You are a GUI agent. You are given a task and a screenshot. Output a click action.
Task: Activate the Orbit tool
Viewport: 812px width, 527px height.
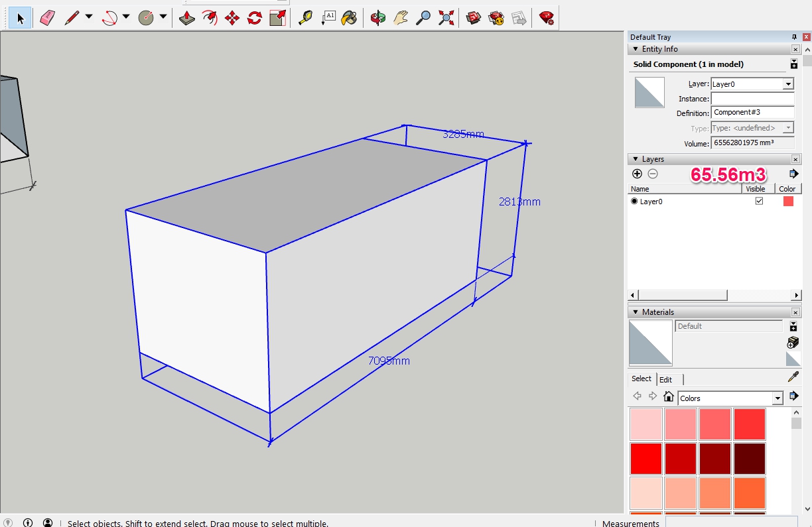coord(378,18)
